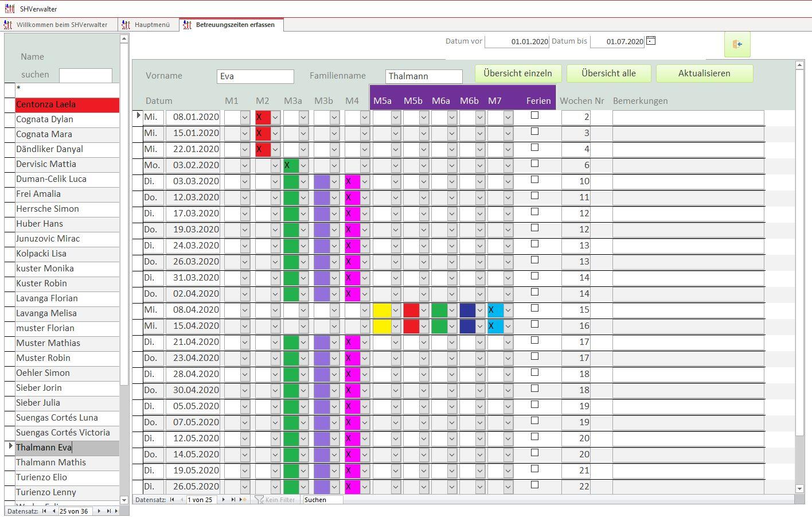Tick Ferien checkbox for 08.01.2020

tap(535, 115)
